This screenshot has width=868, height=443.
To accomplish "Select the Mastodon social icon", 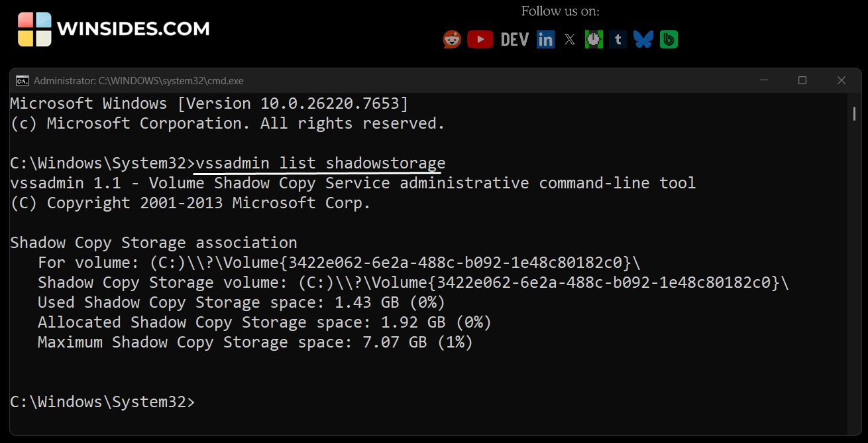I will pyautogui.click(x=593, y=39).
